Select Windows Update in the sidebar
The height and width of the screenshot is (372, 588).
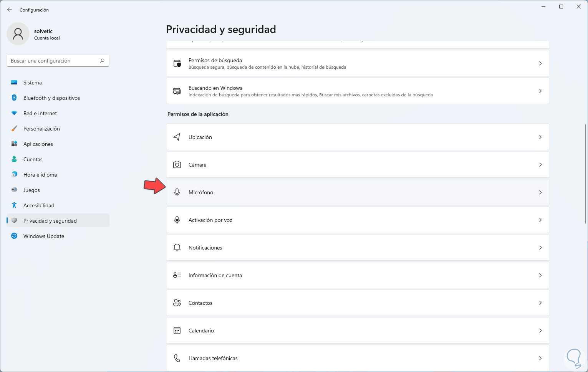pos(43,236)
